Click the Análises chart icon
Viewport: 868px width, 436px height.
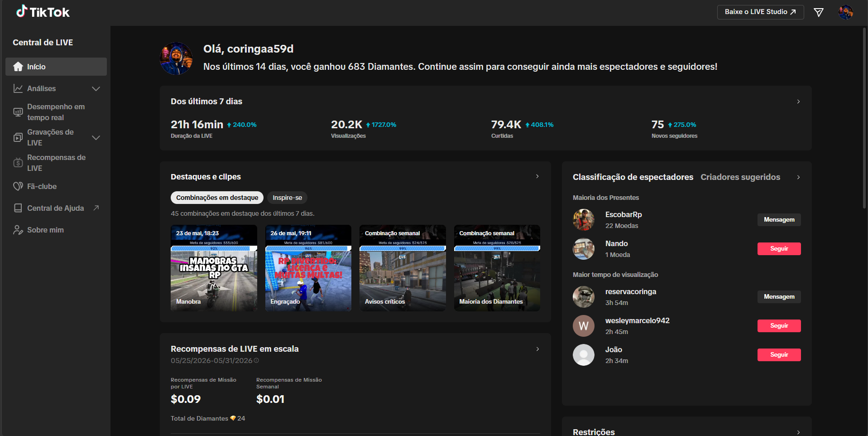pyautogui.click(x=18, y=88)
